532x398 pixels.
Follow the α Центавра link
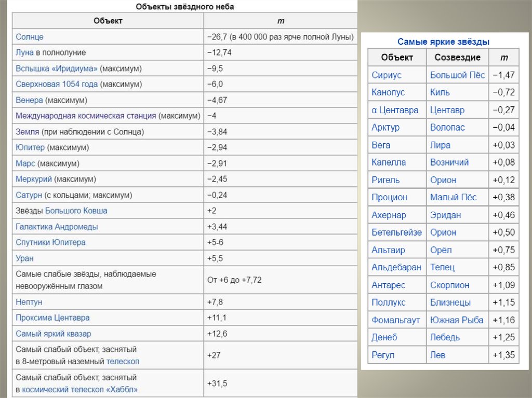pos(395,110)
